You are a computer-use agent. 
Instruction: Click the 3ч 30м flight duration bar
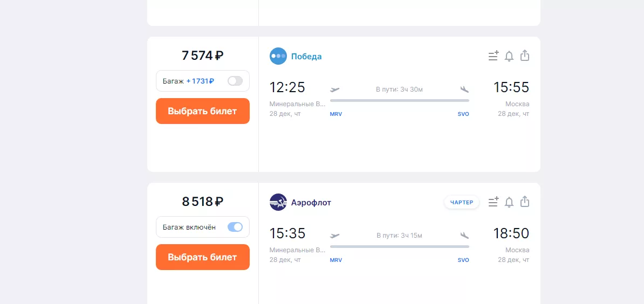(399, 100)
